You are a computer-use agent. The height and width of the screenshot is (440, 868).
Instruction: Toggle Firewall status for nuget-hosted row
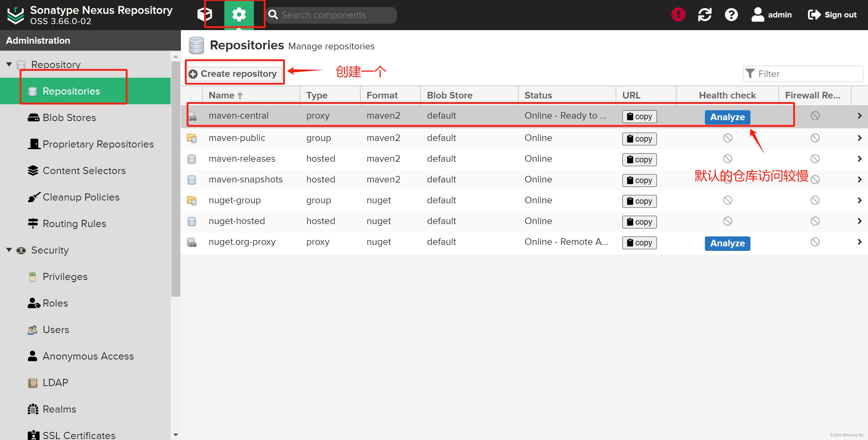click(x=815, y=222)
